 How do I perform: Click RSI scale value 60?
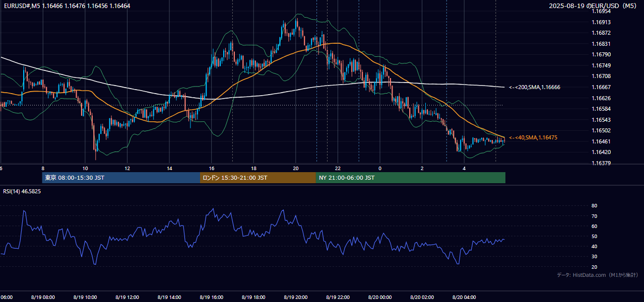(594, 226)
